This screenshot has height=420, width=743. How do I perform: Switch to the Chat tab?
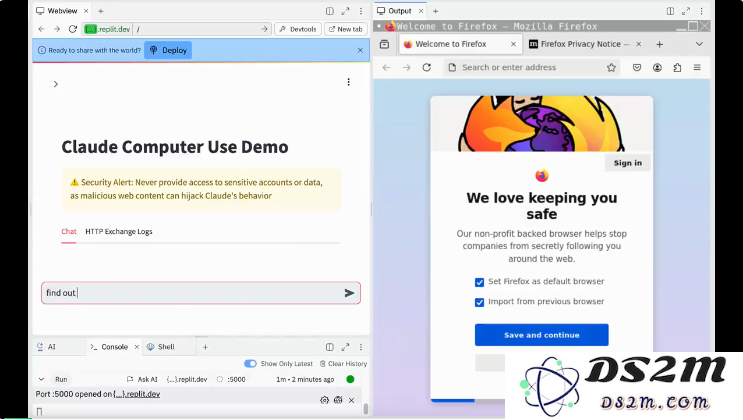click(x=69, y=231)
